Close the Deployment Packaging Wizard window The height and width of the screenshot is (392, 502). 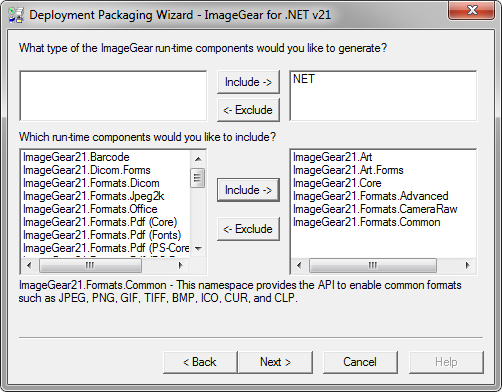tap(471, 10)
